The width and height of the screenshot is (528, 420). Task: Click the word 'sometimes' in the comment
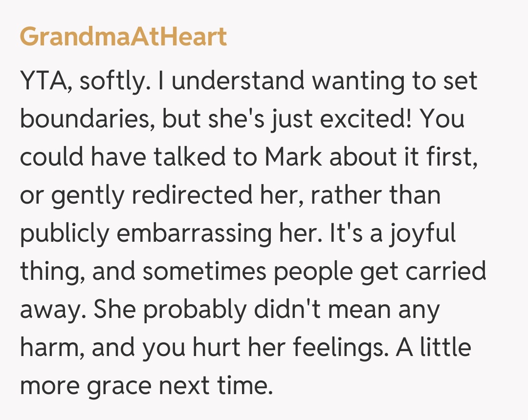(204, 272)
